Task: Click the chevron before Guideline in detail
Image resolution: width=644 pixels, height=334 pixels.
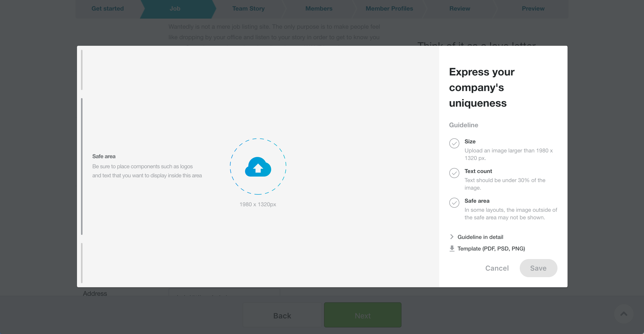Action: pos(452,237)
